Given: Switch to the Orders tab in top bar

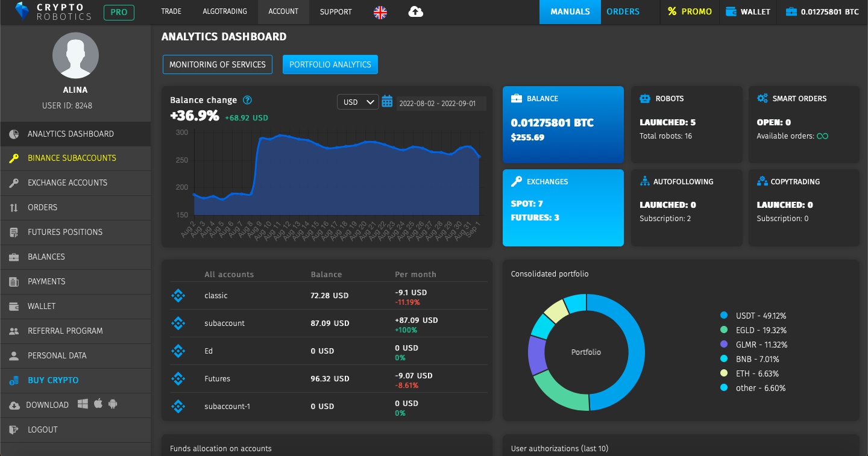Looking at the screenshot, I should [x=623, y=11].
